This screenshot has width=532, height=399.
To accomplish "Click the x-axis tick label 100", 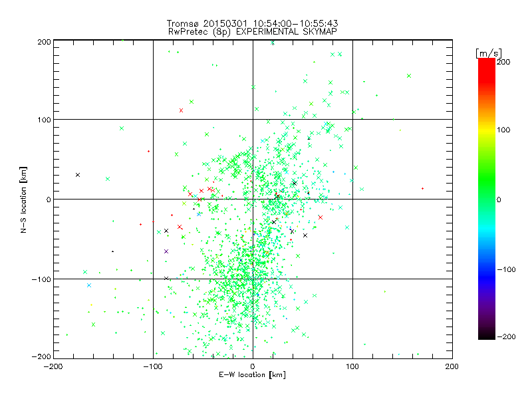I will (352, 366).
